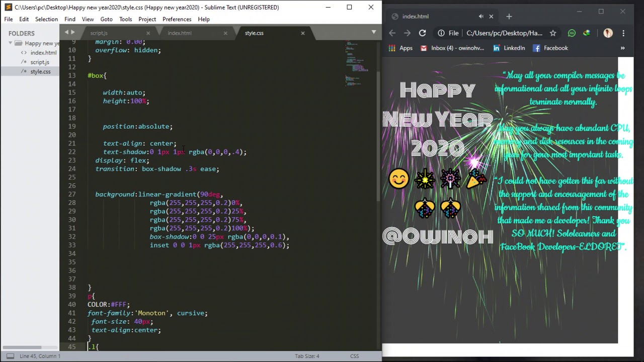Image resolution: width=644 pixels, height=362 pixels.
Task: Close the Chrome index.html tab
Action: pos(491,16)
